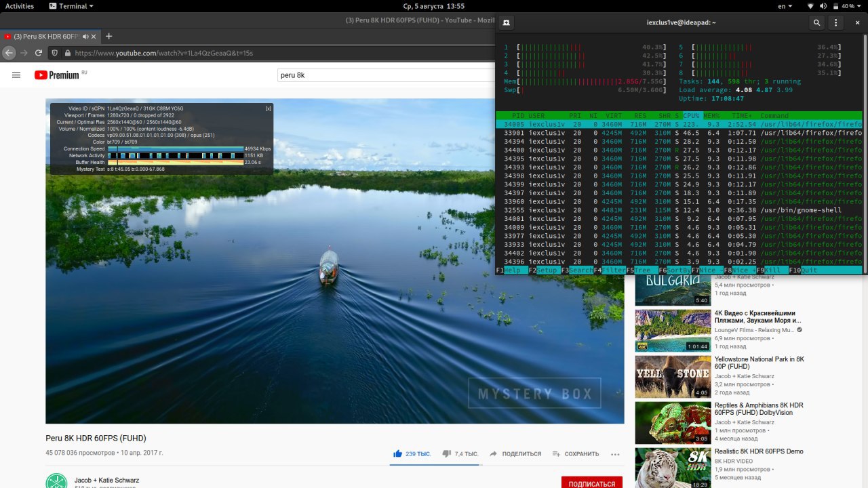
Task: Click F1 Help in htop
Action: [x=512, y=270]
